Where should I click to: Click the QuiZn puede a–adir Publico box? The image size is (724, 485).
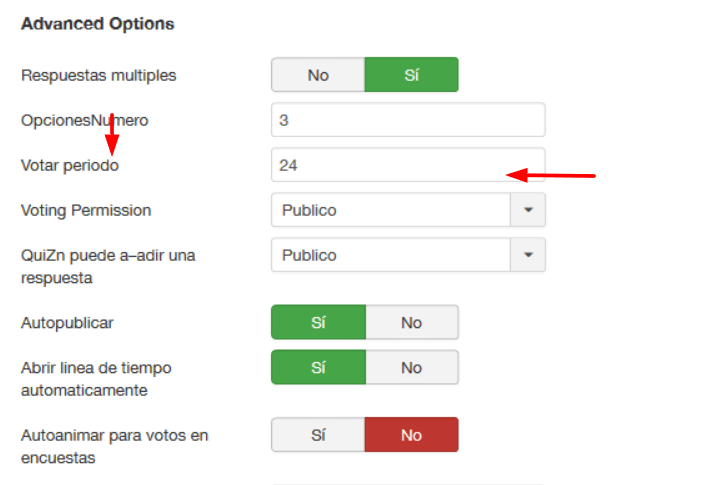[x=391, y=255]
